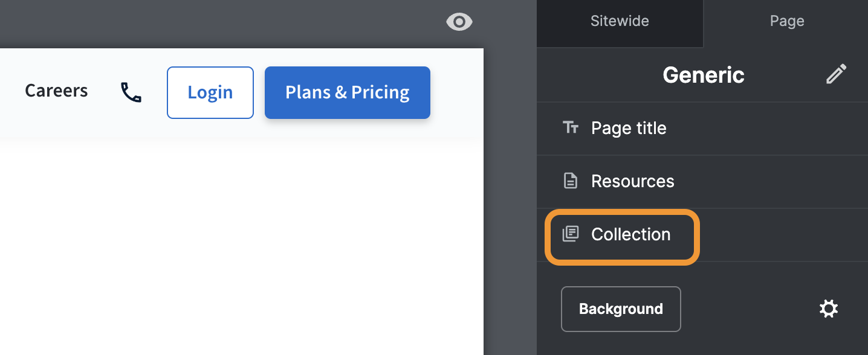This screenshot has width=868, height=355.
Task: Click the Careers navigation link
Action: pyautogui.click(x=56, y=91)
